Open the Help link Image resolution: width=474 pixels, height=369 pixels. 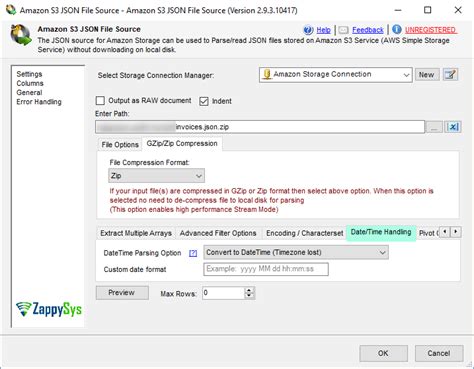[323, 30]
